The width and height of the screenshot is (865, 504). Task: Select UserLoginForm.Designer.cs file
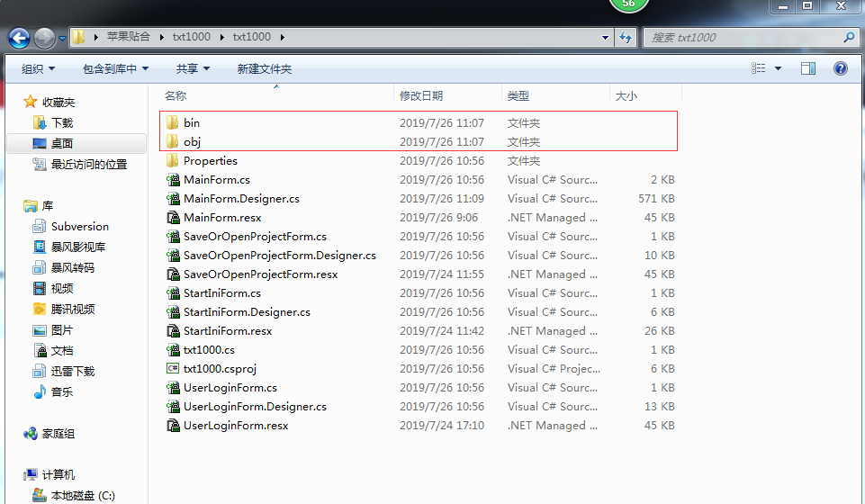tap(255, 407)
